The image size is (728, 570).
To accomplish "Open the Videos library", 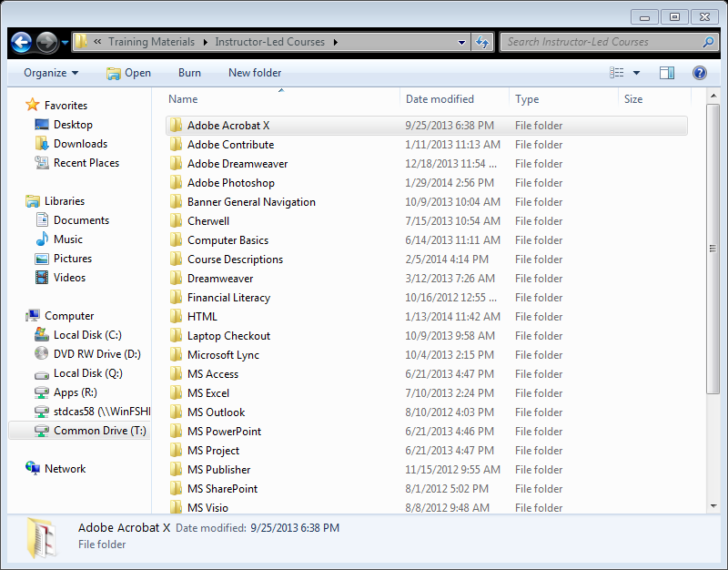I will click(70, 278).
